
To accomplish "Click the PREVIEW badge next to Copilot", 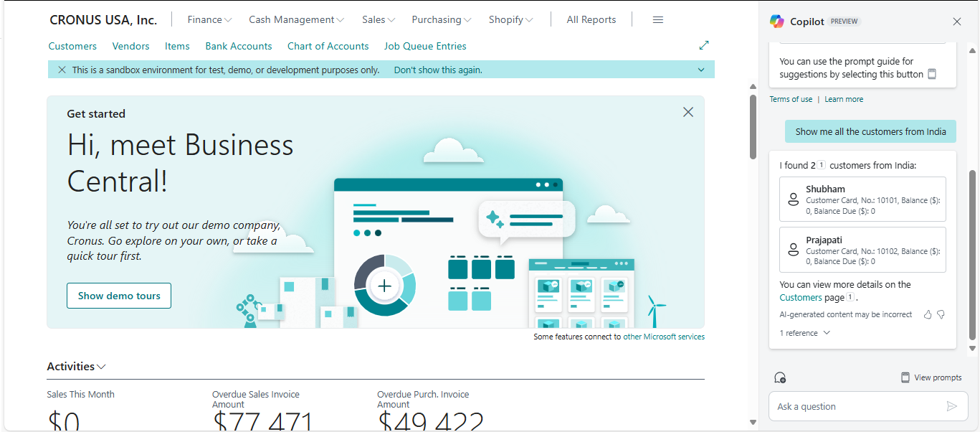I will pyautogui.click(x=845, y=22).
